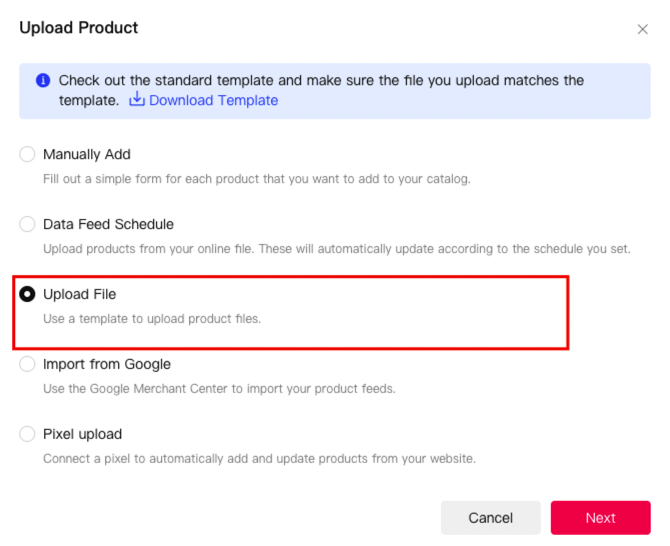Click the Data Feed Schedule label text
The image size is (670, 546).
point(108,224)
